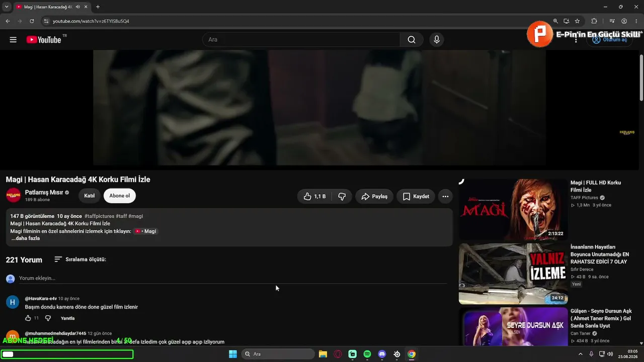Launch File Explorer from the taskbar
The image size is (644, 362).
pyautogui.click(x=323, y=354)
